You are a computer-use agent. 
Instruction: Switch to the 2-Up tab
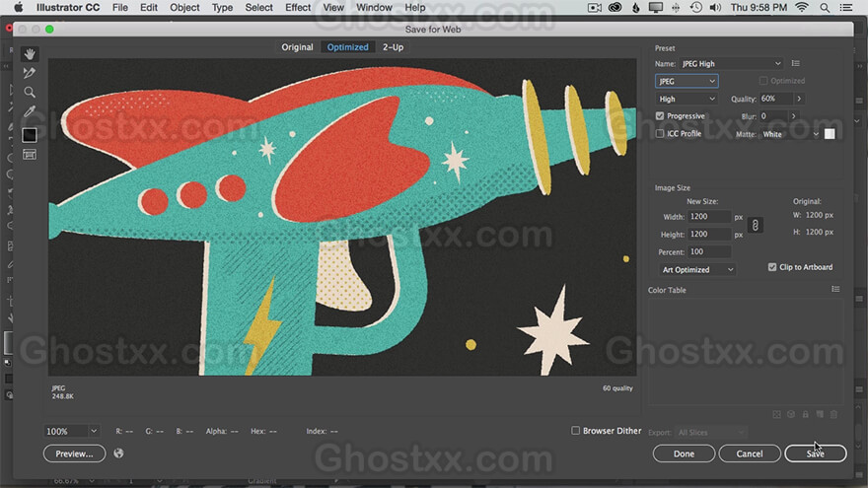pyautogui.click(x=393, y=47)
